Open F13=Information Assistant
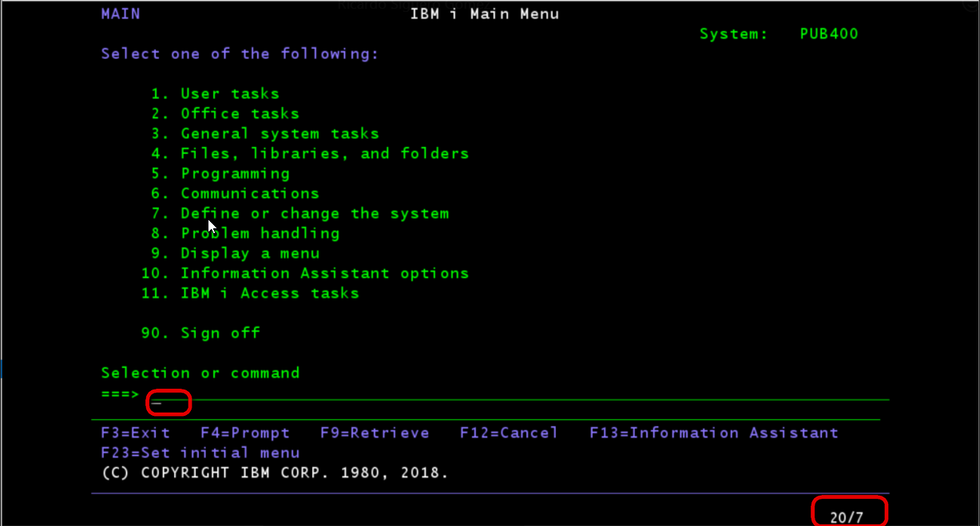980x526 pixels. click(x=714, y=433)
